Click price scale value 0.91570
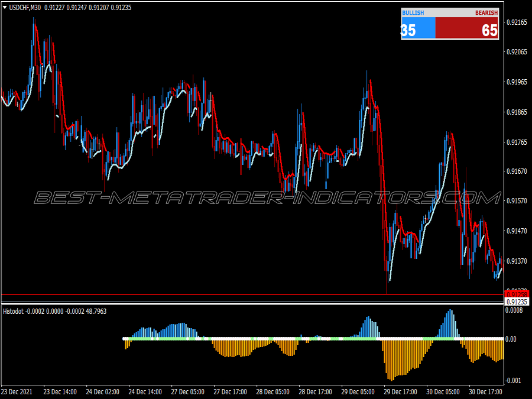This screenshot has width=532, height=399. (517, 201)
